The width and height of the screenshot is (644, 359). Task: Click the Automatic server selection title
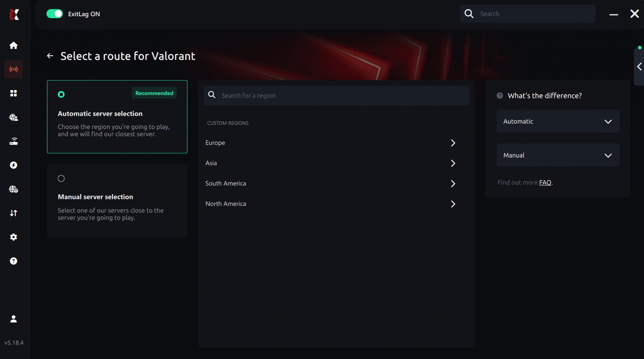[100, 114]
